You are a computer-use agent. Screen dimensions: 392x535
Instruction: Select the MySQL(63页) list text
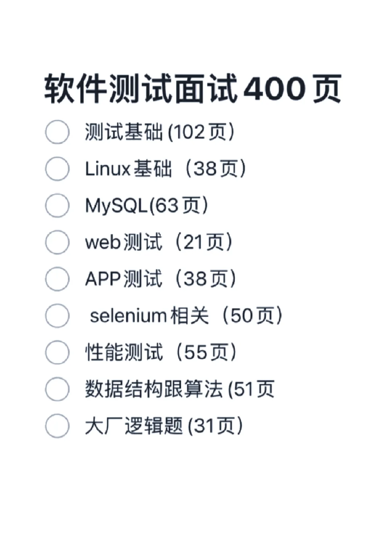click(147, 205)
